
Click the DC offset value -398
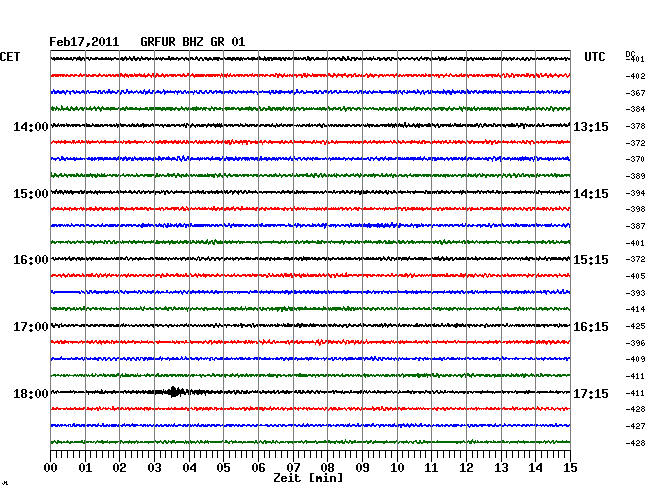635,209
